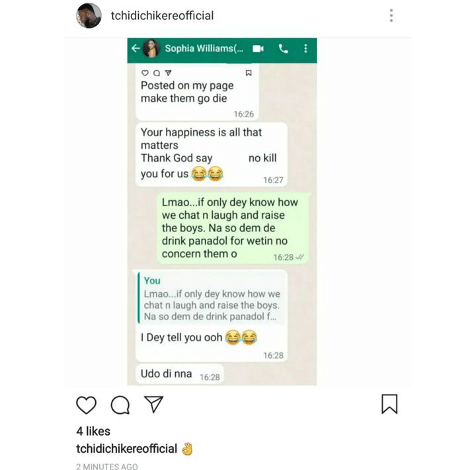
Task: Open Sophia Williams contact avatar
Action: point(151,48)
